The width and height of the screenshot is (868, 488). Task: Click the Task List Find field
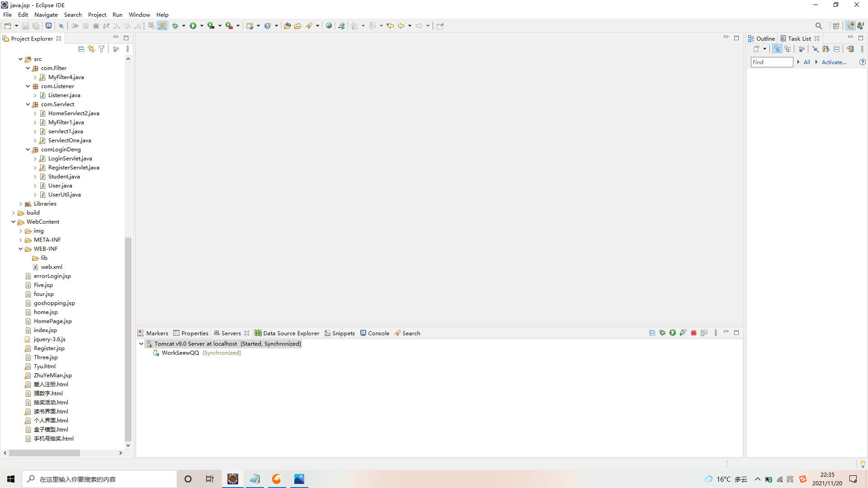pos(771,62)
